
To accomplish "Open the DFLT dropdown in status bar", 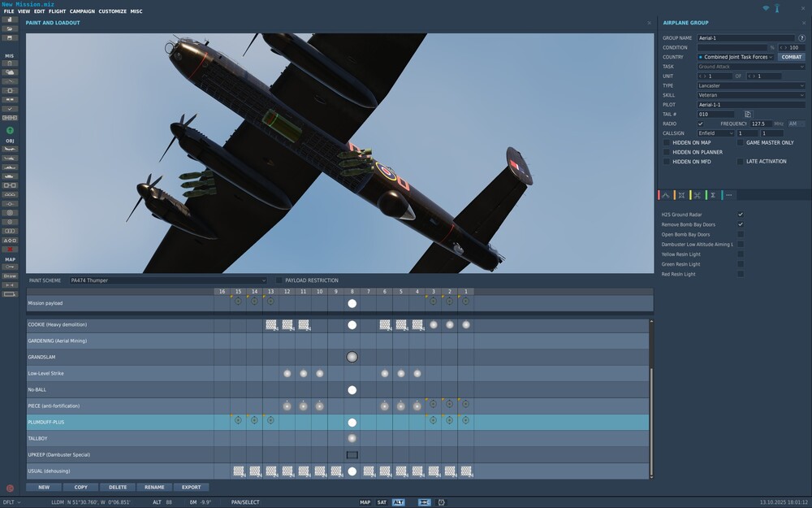I will [11, 502].
